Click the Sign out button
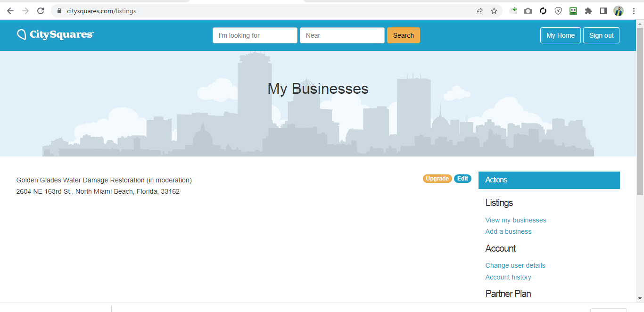Screen dimensions: 644x312 (x=601, y=35)
